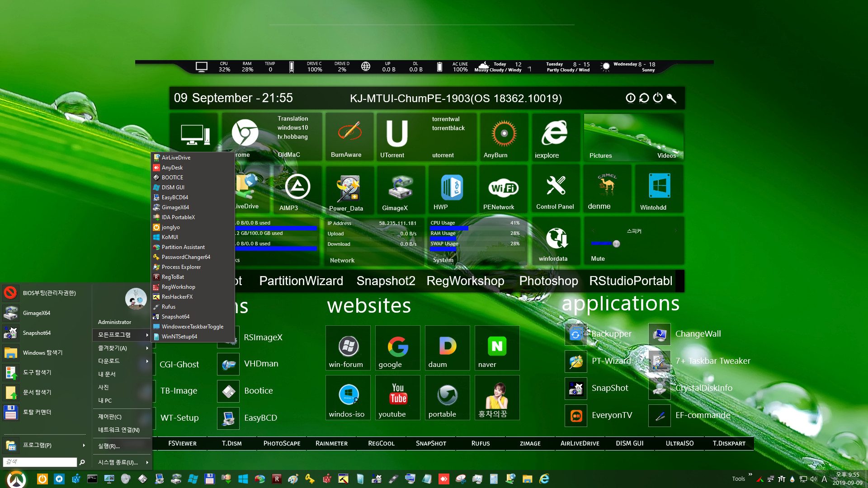This screenshot has height=488, width=868.
Task: Open naver website tile
Action: point(497,347)
